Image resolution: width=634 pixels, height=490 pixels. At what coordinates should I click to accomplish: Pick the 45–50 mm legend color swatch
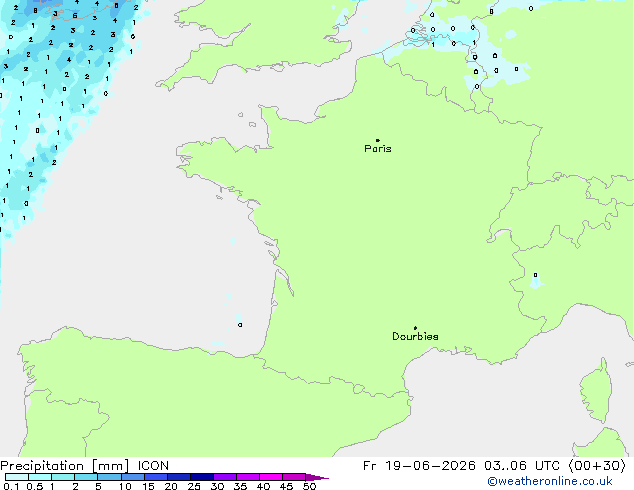click(294, 477)
